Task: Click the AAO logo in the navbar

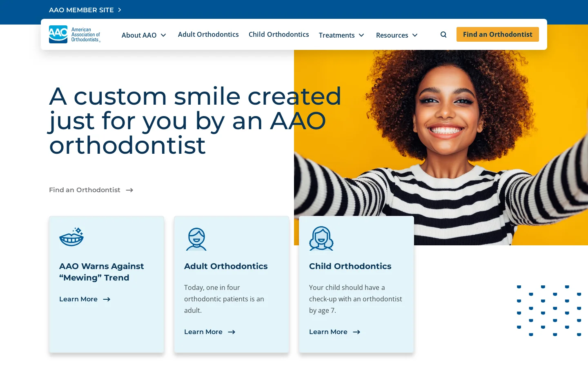Action: click(x=75, y=34)
